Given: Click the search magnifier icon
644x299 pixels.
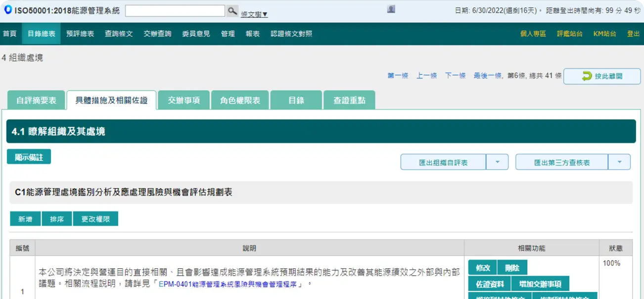Looking at the screenshot, I should point(231,10).
